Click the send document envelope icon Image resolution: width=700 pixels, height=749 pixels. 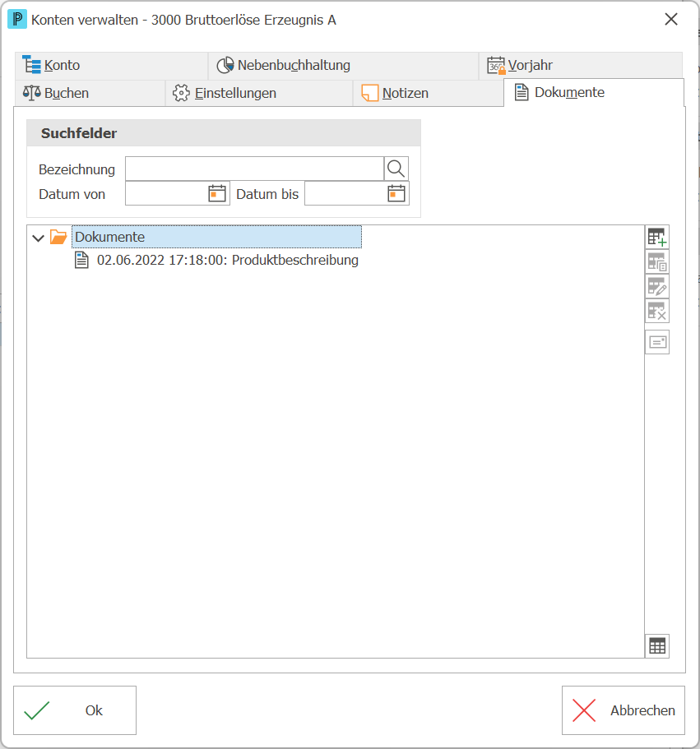click(x=657, y=342)
